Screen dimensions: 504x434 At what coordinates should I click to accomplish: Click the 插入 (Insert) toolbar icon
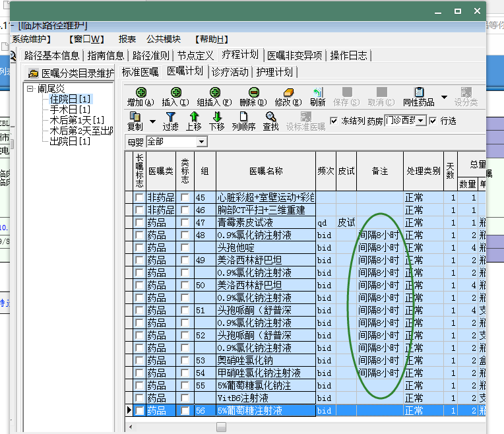pyautogui.click(x=175, y=93)
